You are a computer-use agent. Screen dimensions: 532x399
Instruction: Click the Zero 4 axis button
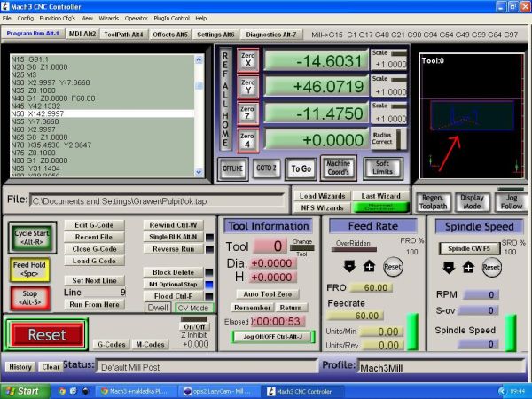coord(247,140)
